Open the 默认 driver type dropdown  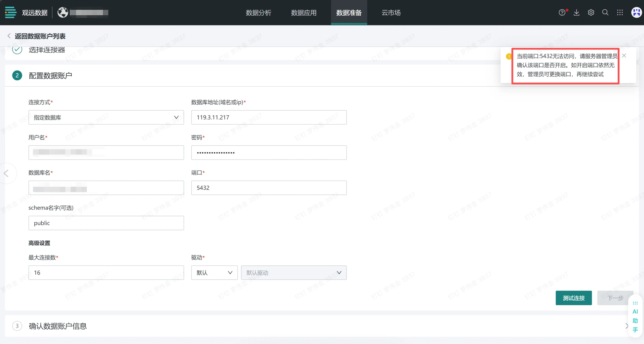(x=214, y=273)
